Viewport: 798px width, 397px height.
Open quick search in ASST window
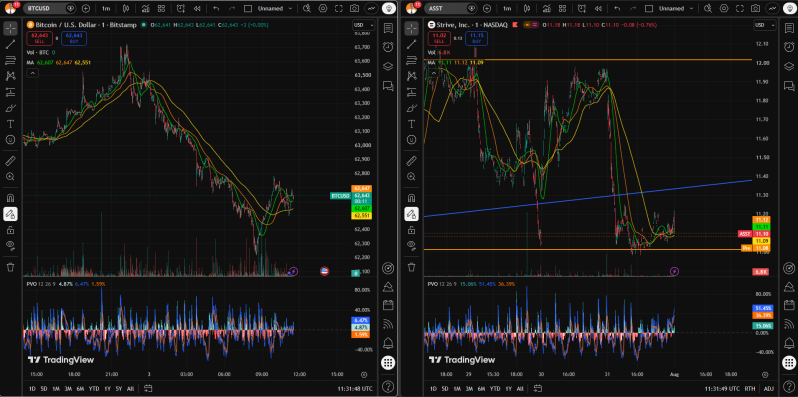(708, 9)
